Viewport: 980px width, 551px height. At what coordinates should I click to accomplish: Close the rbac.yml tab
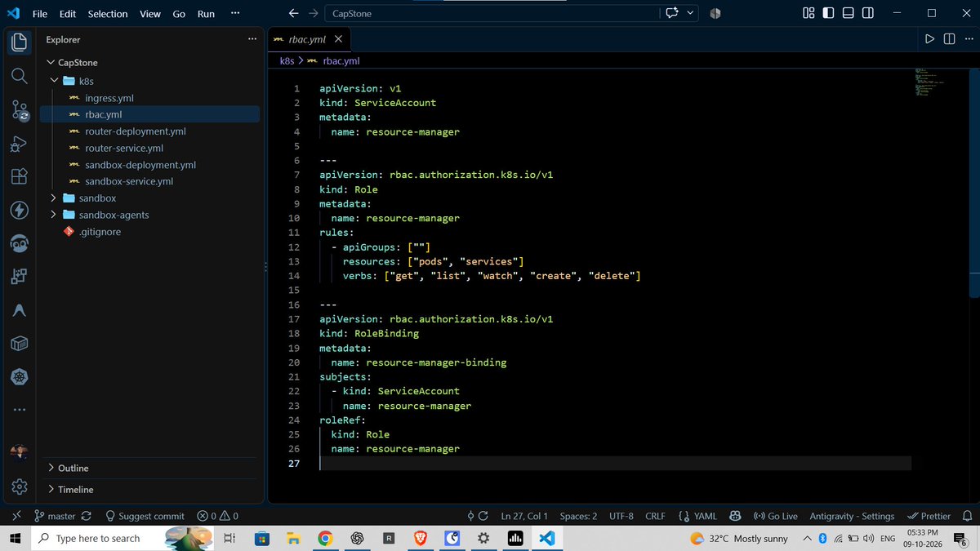pos(338,38)
